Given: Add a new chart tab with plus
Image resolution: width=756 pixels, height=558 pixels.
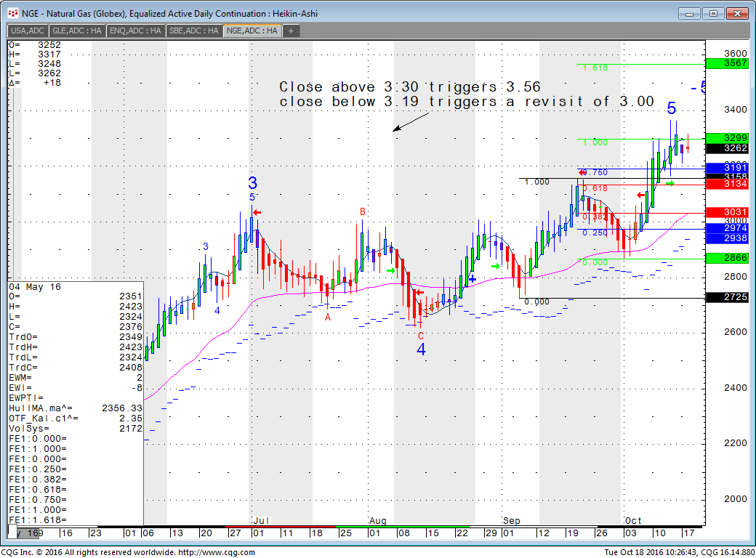Looking at the screenshot, I should (291, 31).
